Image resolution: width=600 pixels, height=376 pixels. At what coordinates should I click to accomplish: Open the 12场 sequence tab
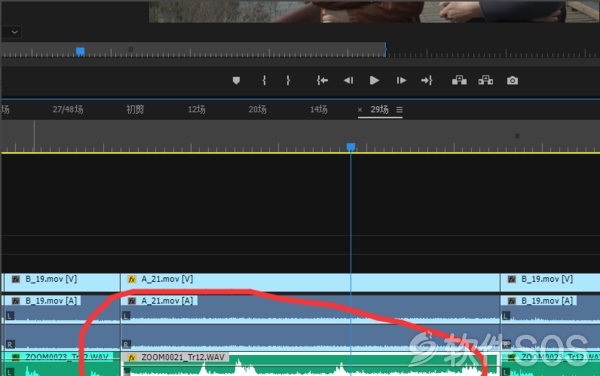(x=196, y=109)
